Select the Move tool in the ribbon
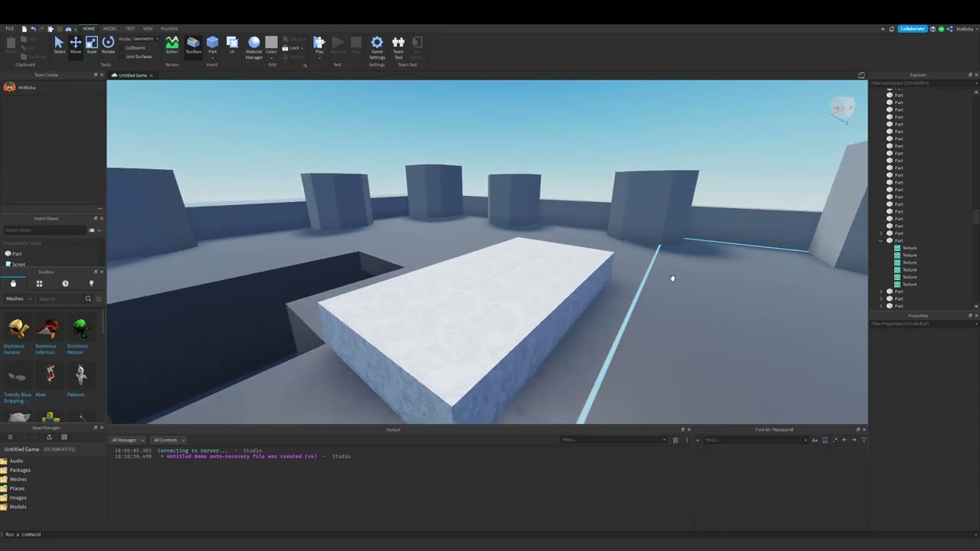 (x=75, y=44)
